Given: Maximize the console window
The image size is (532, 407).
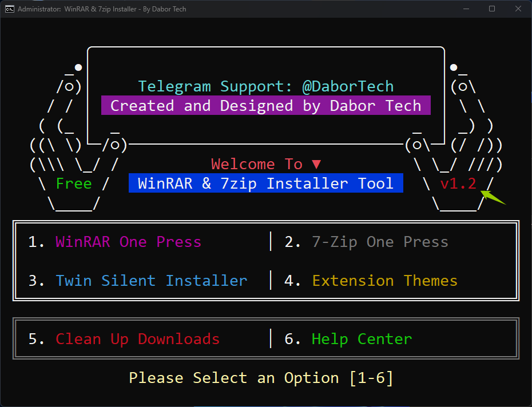Looking at the screenshot, I should [x=492, y=9].
